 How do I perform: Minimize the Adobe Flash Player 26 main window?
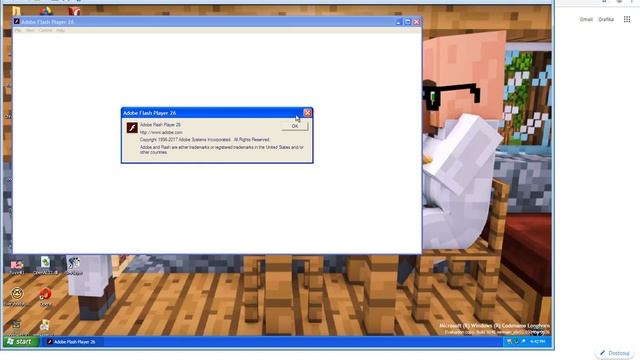click(x=399, y=22)
